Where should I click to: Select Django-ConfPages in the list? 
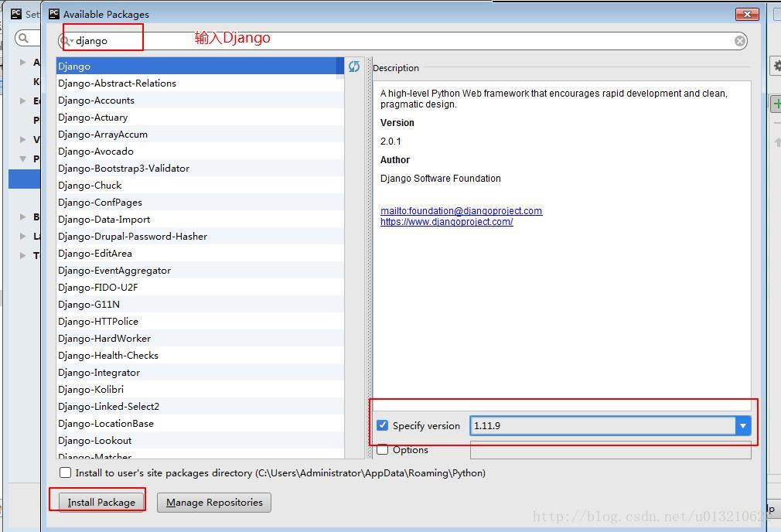(x=200, y=203)
